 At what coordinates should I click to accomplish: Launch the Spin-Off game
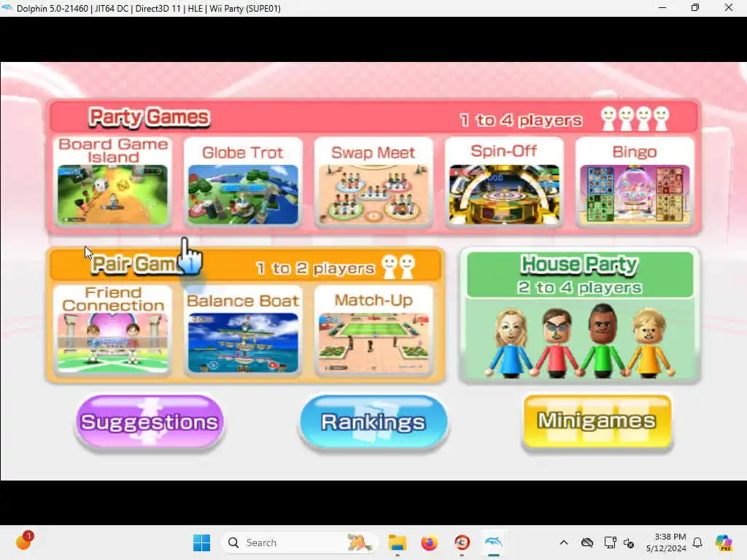(504, 182)
